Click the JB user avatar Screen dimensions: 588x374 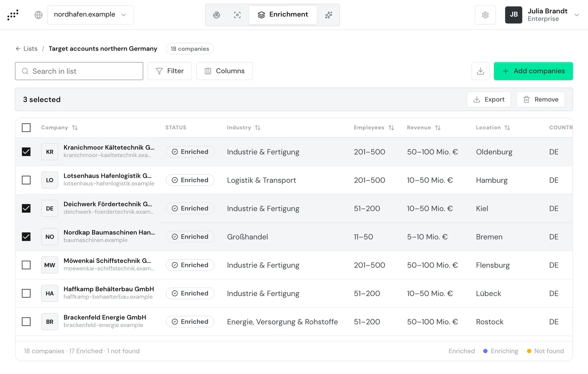[513, 15]
